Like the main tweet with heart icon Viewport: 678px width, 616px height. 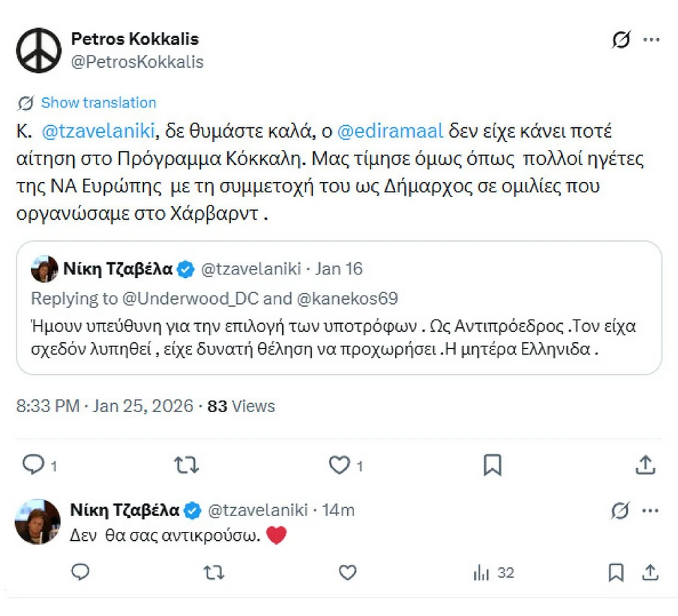[x=340, y=465]
